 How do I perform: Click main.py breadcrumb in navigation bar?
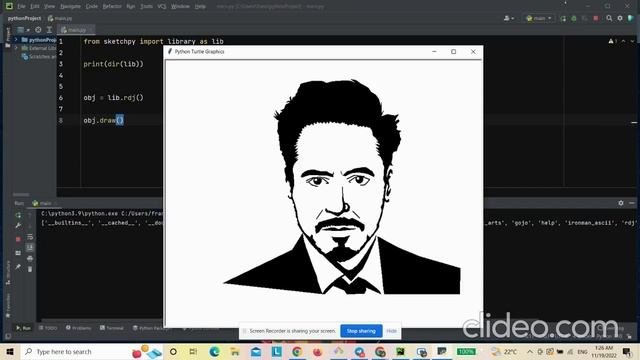tap(60, 18)
